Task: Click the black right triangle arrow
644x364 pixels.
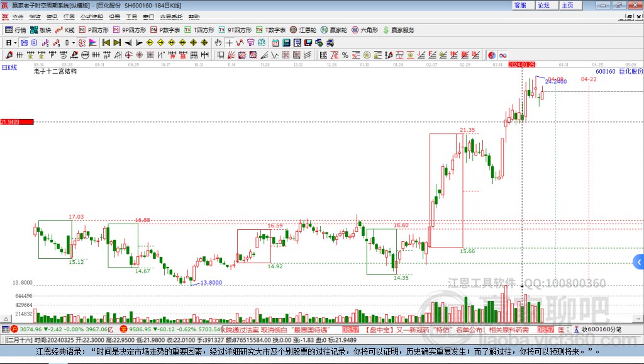Action: click(x=139, y=43)
